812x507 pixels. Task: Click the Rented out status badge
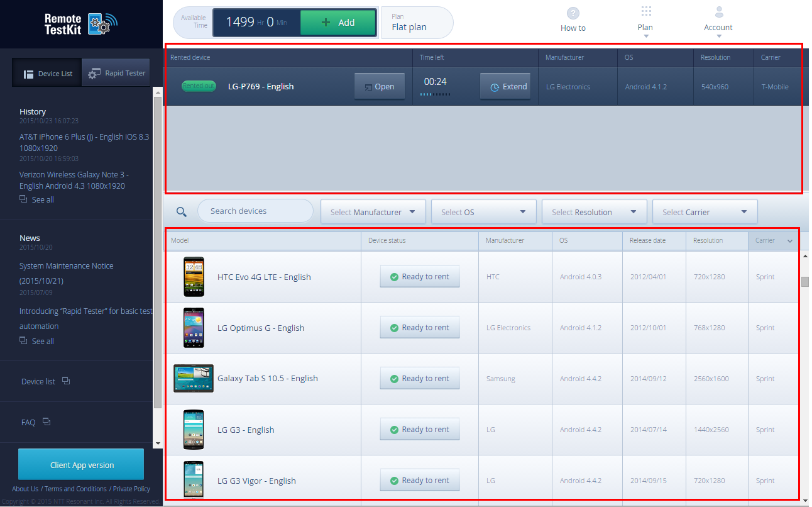click(x=199, y=86)
